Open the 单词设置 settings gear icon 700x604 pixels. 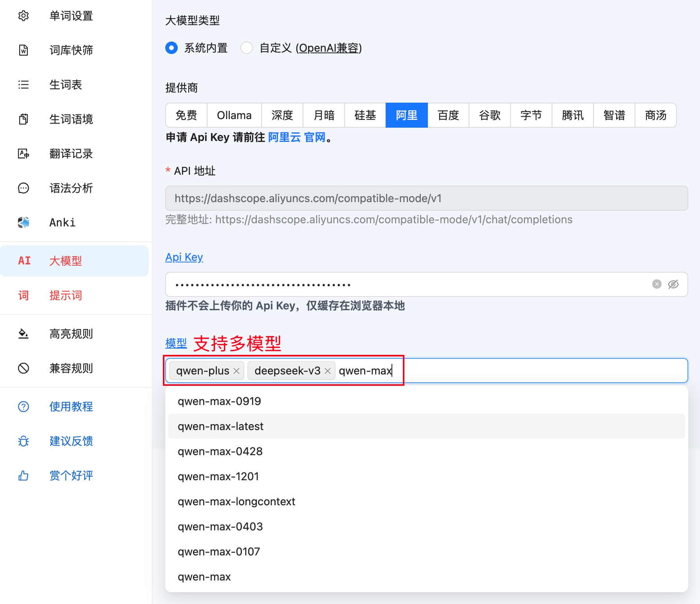[x=23, y=16]
